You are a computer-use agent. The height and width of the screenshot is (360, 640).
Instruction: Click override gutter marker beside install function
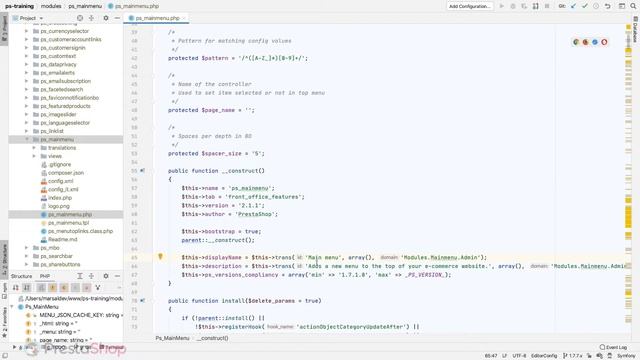(142, 300)
